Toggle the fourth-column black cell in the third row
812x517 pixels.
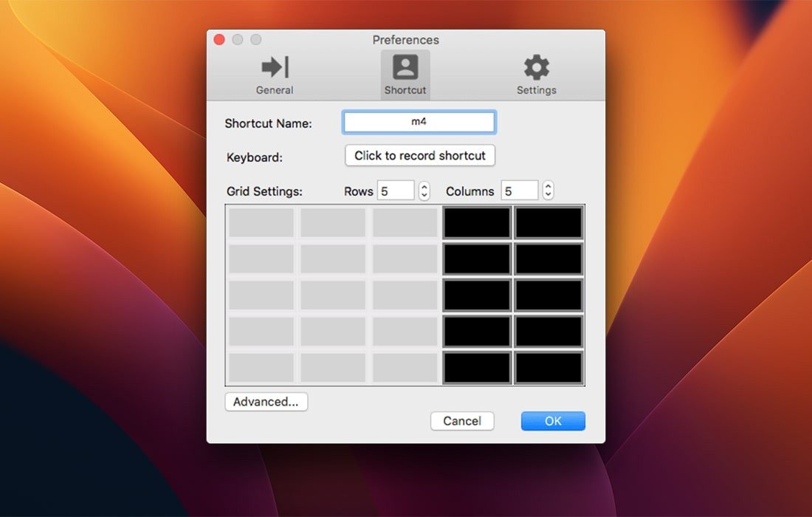coord(477,295)
